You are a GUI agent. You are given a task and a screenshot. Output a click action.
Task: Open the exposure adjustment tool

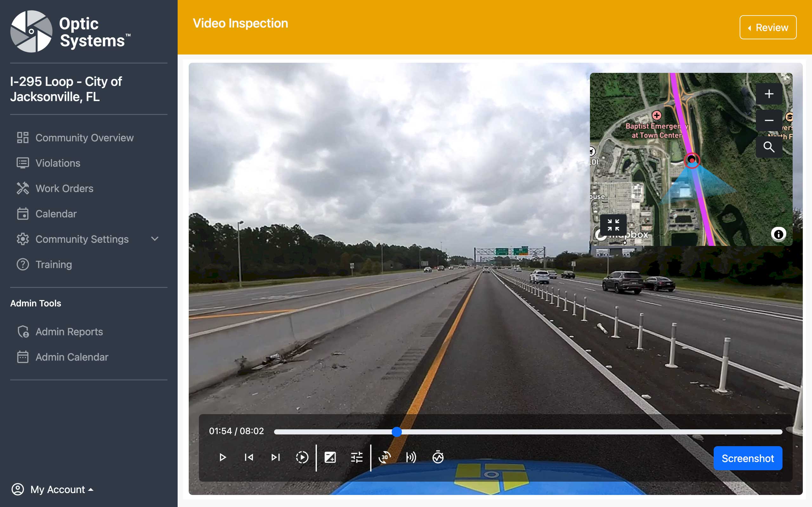330,457
